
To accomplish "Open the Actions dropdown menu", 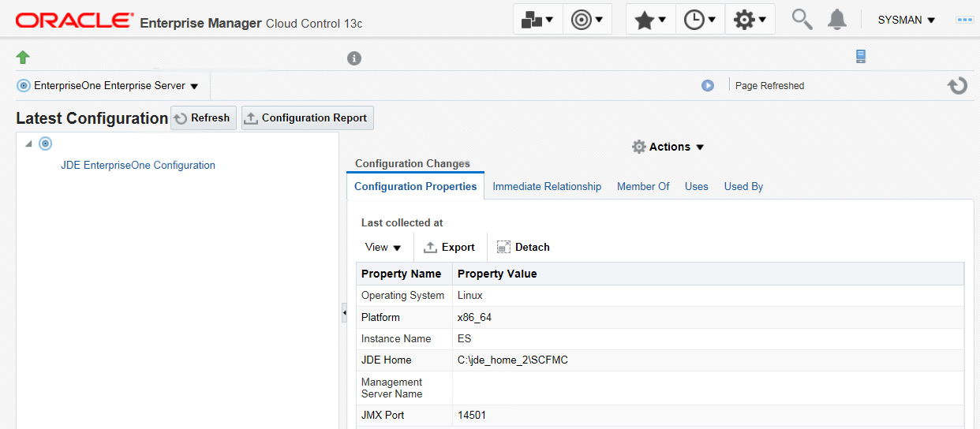I will 668,147.
